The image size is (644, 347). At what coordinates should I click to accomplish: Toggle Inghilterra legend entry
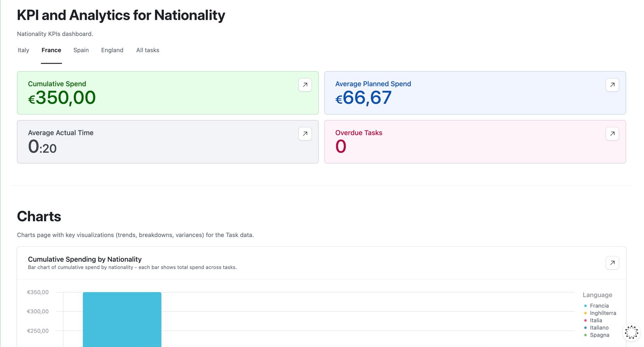click(x=600, y=313)
